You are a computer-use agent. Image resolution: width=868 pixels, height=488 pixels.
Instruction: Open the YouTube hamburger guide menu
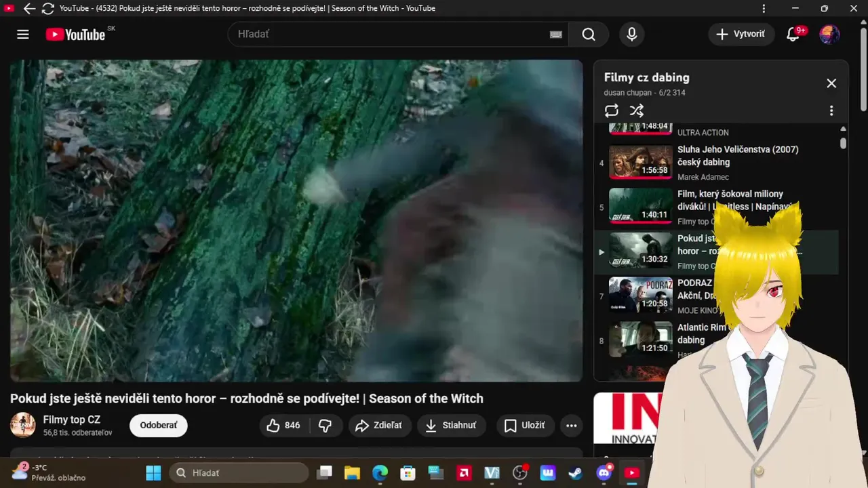23,34
